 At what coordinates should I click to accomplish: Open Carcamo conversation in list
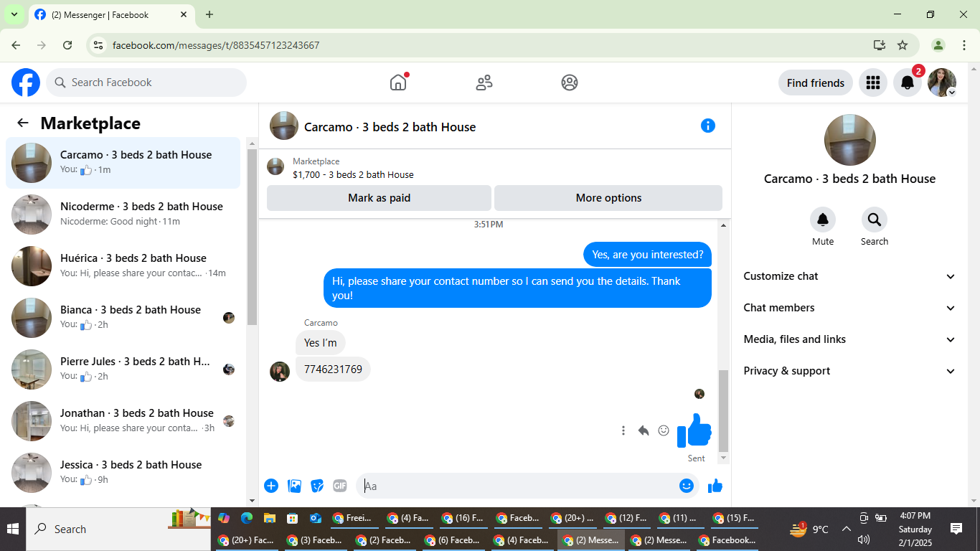click(123, 163)
